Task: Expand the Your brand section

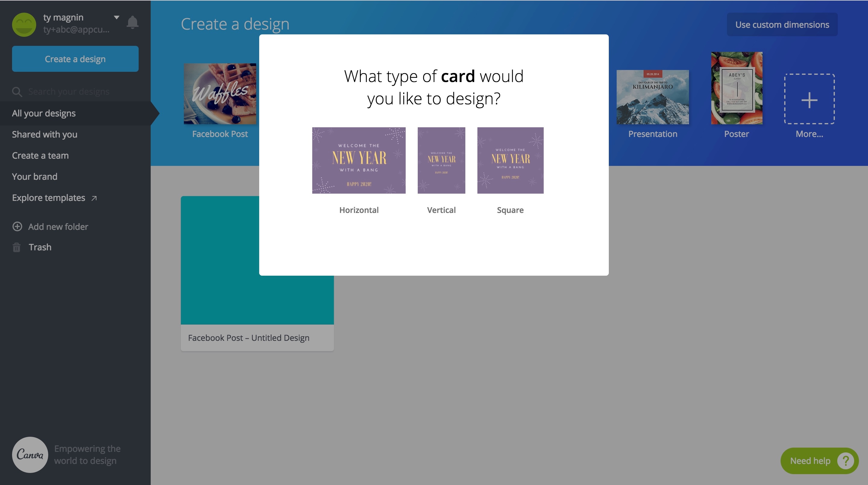Action: pos(35,176)
